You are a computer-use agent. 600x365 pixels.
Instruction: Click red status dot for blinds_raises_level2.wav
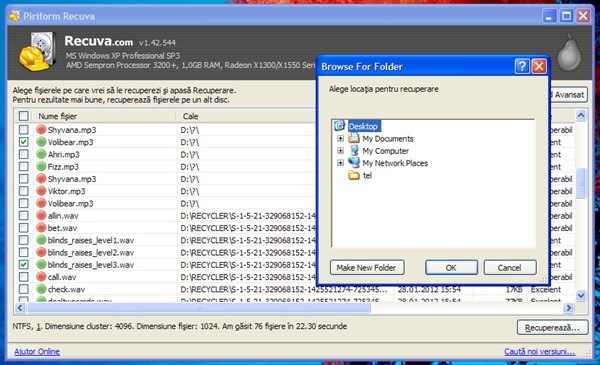click(x=41, y=252)
